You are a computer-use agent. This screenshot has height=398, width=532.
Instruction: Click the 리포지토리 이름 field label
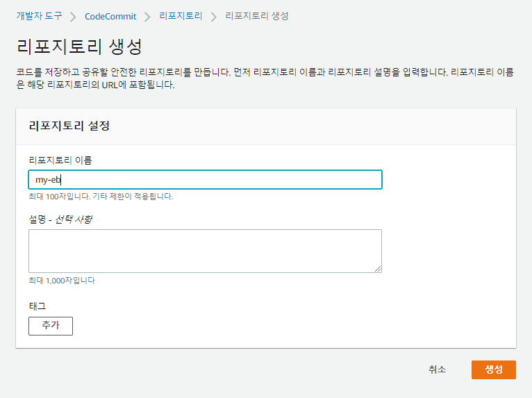[x=60, y=160]
